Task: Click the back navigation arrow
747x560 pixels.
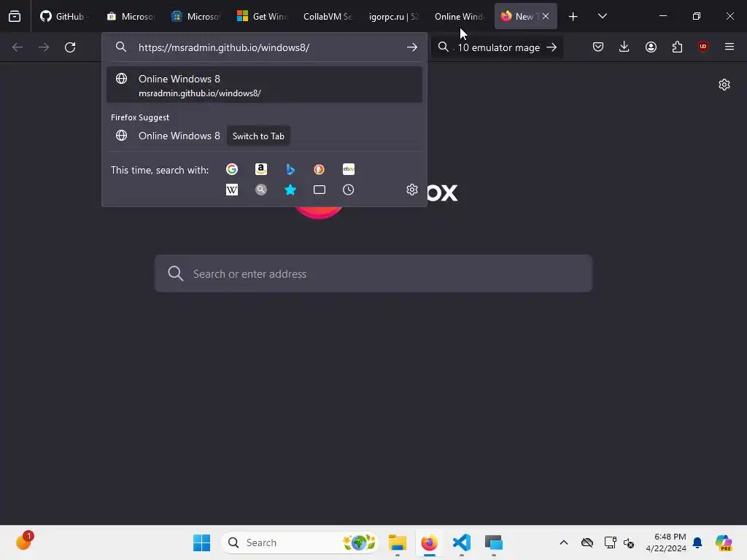Action: coord(18,47)
